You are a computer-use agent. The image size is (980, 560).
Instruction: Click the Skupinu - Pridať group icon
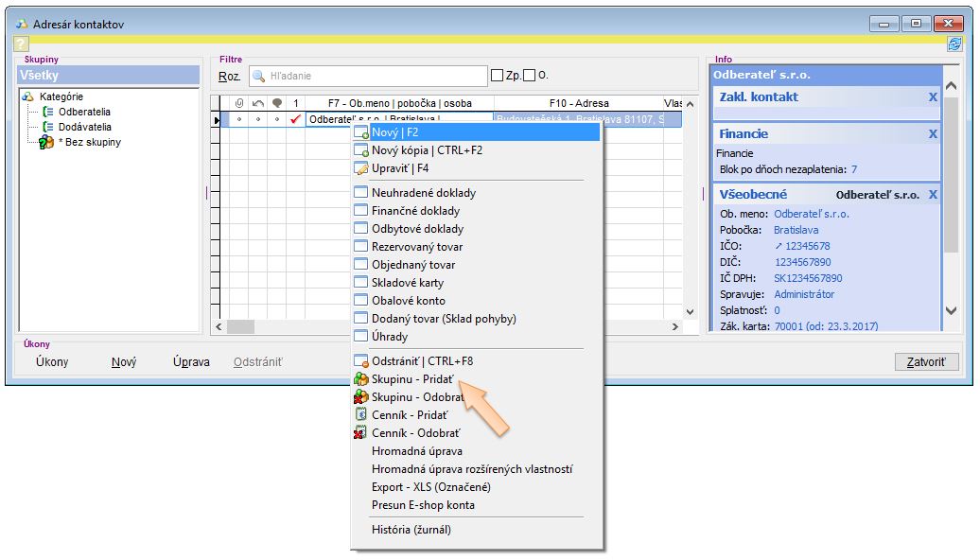click(x=360, y=379)
